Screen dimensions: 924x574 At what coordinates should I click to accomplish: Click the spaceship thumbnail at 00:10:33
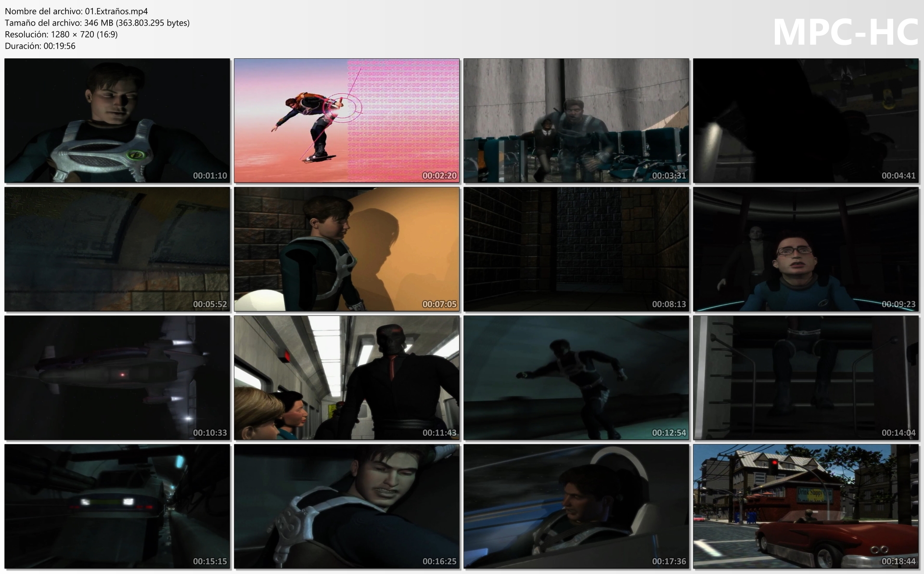(x=117, y=378)
